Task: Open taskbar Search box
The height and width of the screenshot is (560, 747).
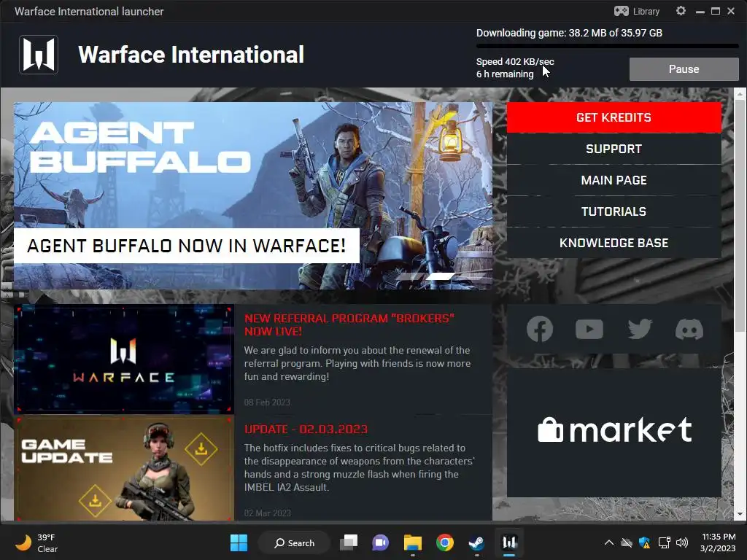Action: [x=294, y=542]
